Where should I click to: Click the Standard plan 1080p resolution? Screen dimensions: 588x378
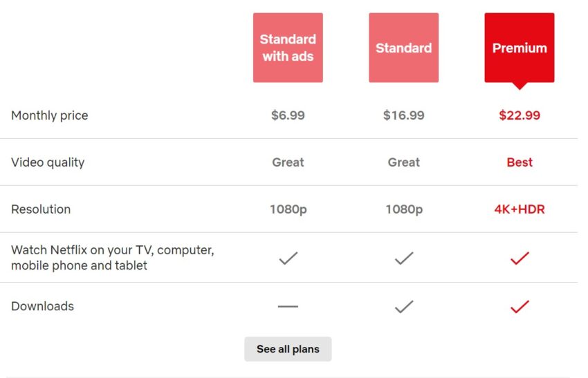coord(404,209)
